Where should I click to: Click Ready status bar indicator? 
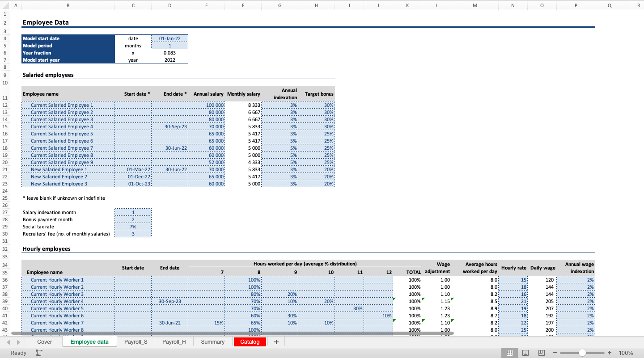pos(19,353)
